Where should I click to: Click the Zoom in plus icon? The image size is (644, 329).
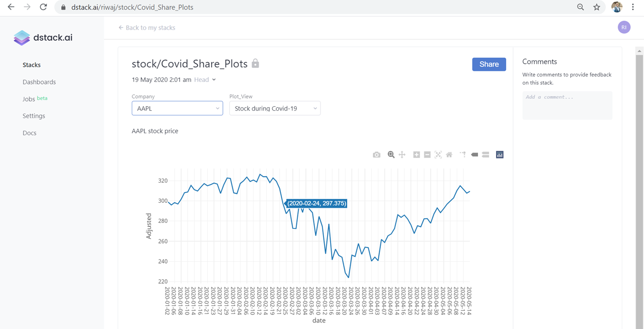click(417, 155)
